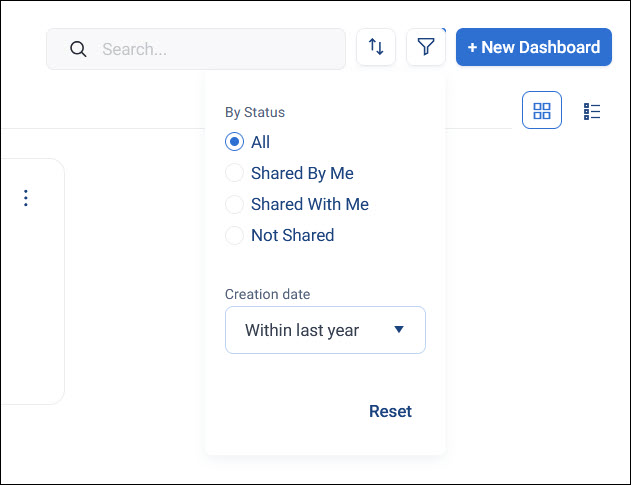The width and height of the screenshot is (631, 485).
Task: Click the sort arrows icon button
Action: coord(376,47)
